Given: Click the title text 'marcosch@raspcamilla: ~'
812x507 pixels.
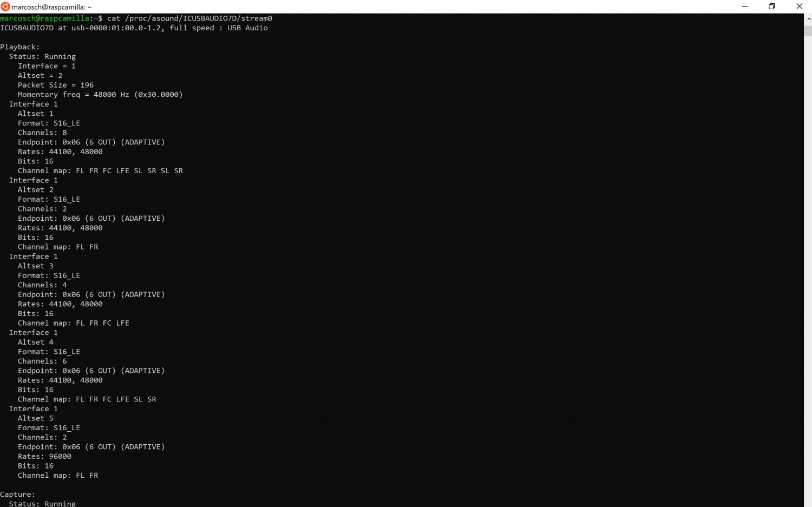Looking at the screenshot, I should (x=52, y=7).
